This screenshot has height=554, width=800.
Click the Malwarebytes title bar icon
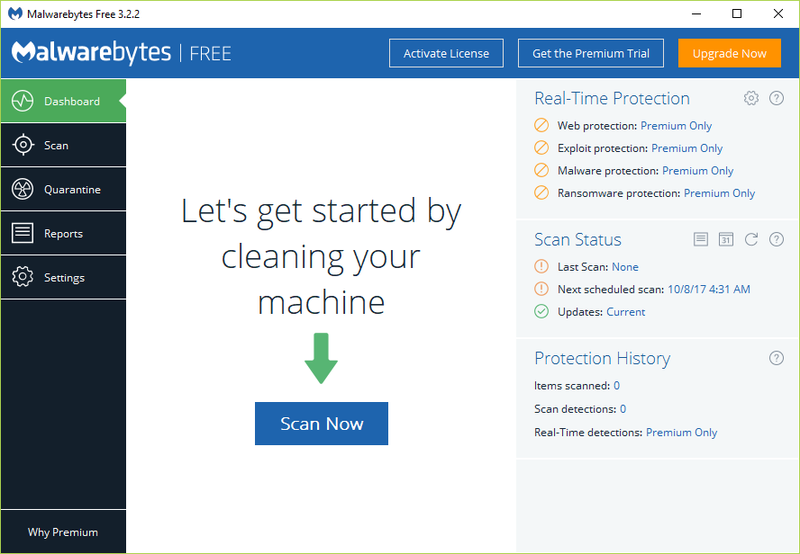coord(15,14)
